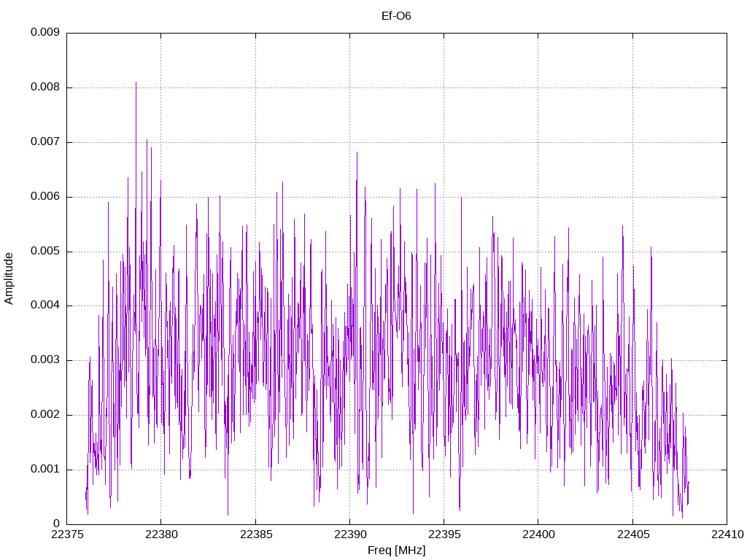The width and height of the screenshot is (747, 560).
Task: Click the Amplitude y-axis label
Action: [x=9, y=279]
